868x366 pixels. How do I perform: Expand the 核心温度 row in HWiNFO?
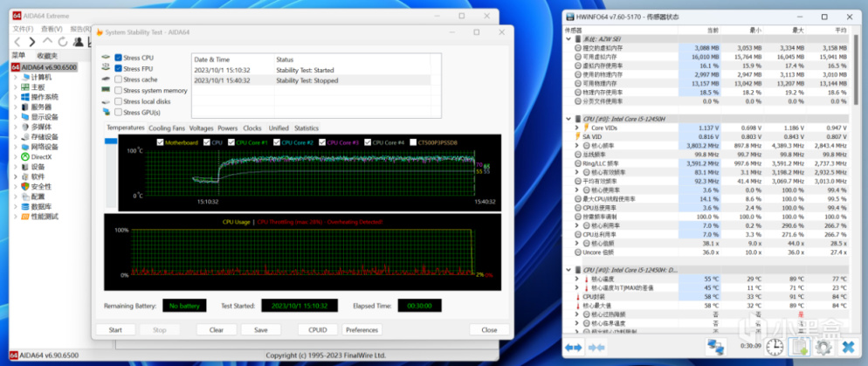pyautogui.click(x=577, y=279)
